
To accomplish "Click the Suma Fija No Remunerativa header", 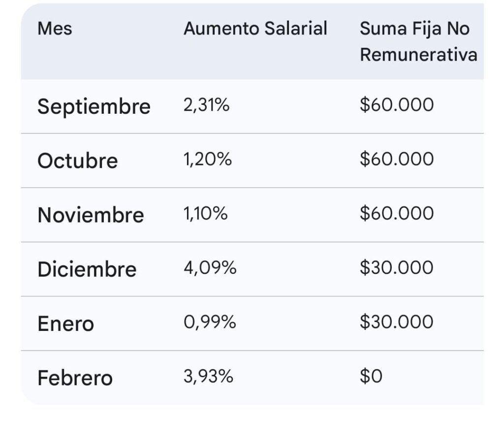I will 418,41.
